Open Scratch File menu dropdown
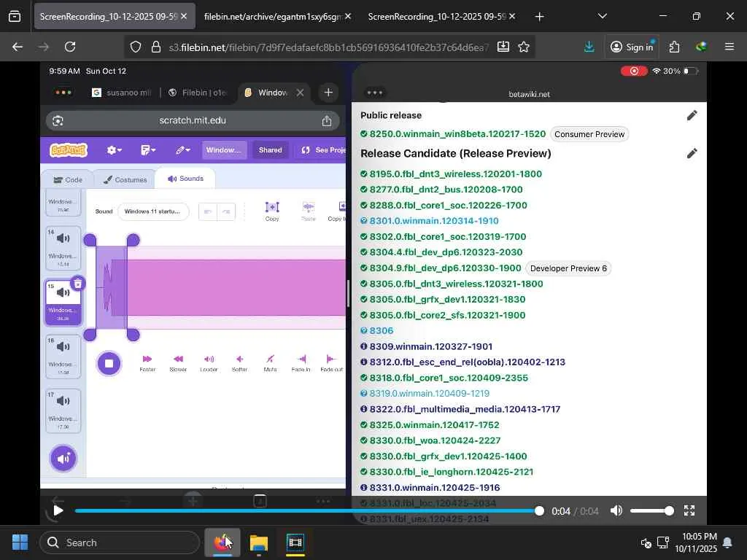747x560 pixels. click(x=148, y=150)
